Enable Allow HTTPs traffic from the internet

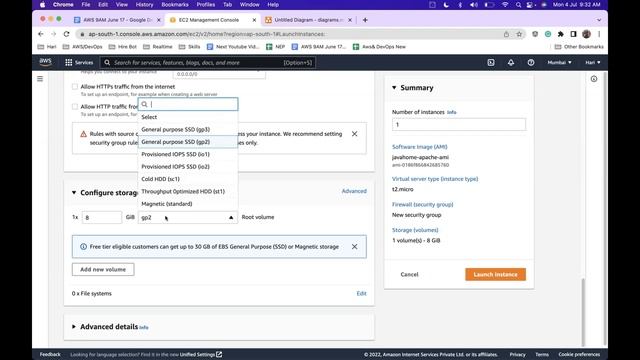coord(75,87)
